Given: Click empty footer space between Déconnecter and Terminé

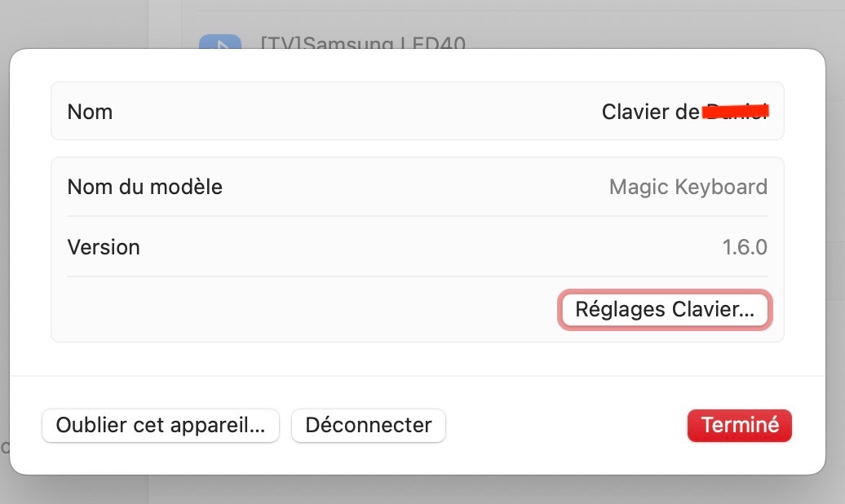Looking at the screenshot, I should (x=563, y=425).
